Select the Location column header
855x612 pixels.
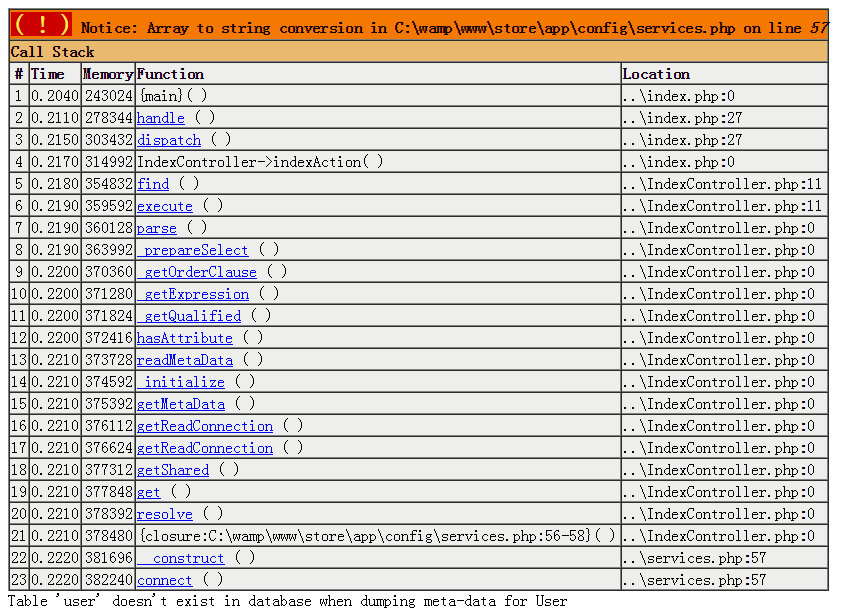point(725,74)
